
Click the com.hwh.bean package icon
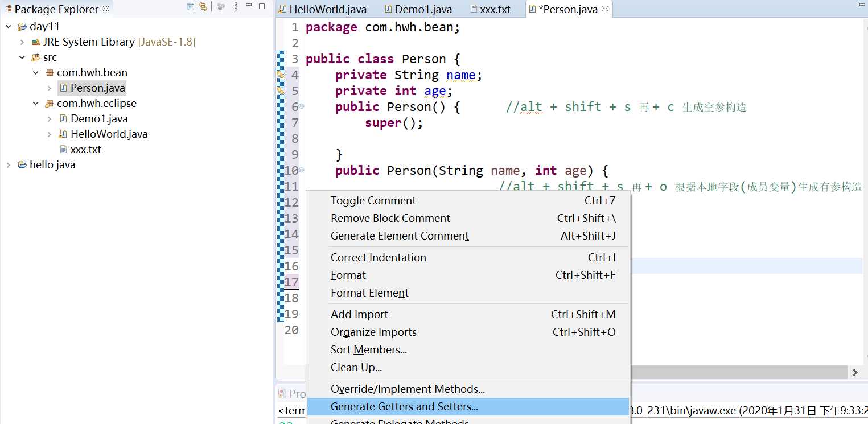(50, 73)
